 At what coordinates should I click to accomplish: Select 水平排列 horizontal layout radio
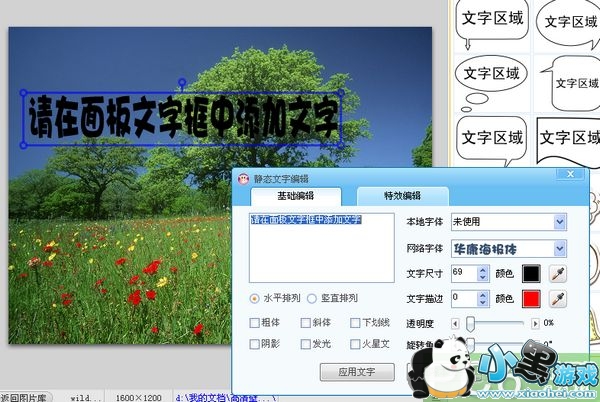click(x=254, y=298)
